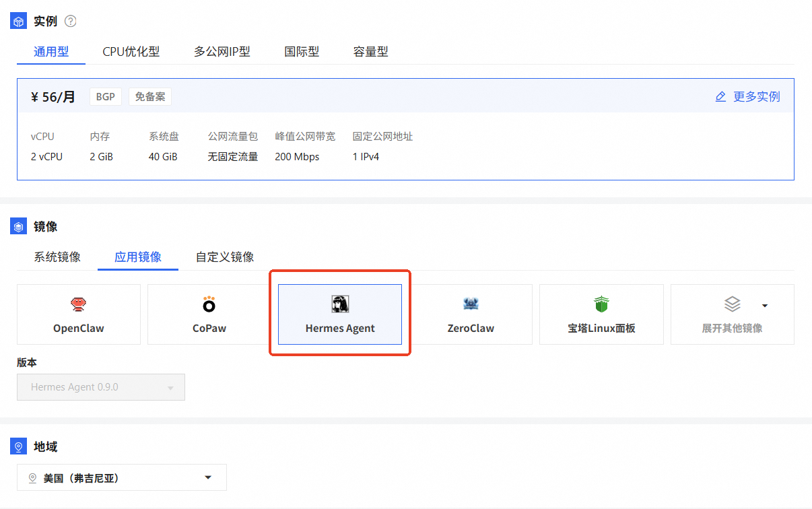Click the blue 镜像 section icon
Image resolution: width=812 pixels, height=509 pixels.
pos(19,227)
